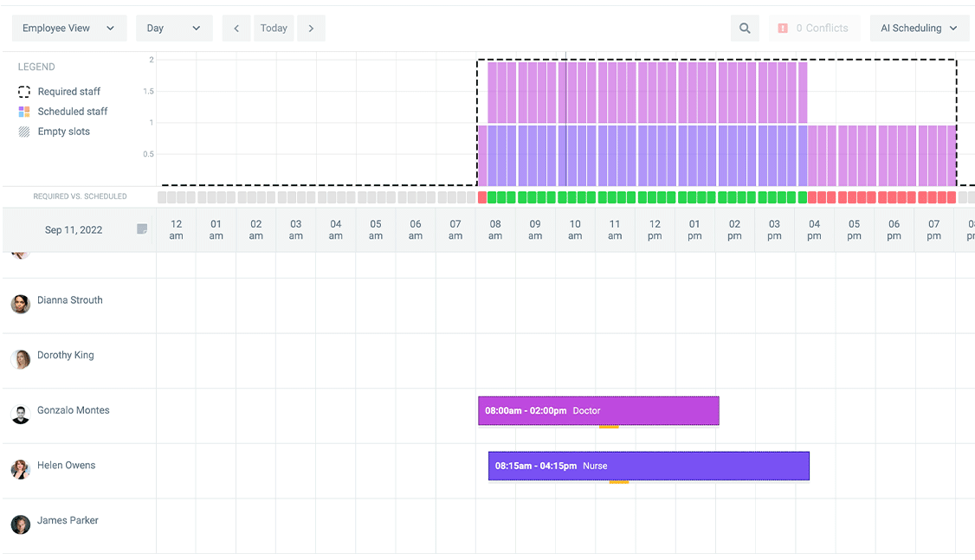975x560 pixels.
Task: Click Helen Owens avatar
Action: coord(21,469)
